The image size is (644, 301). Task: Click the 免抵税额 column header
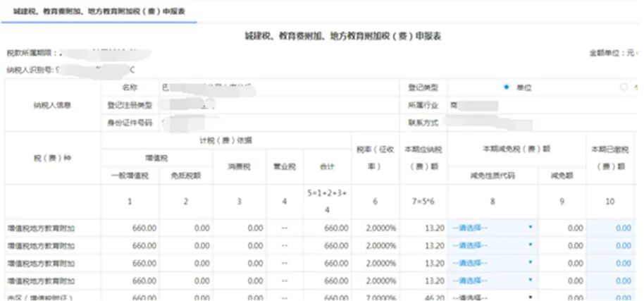[x=185, y=176]
